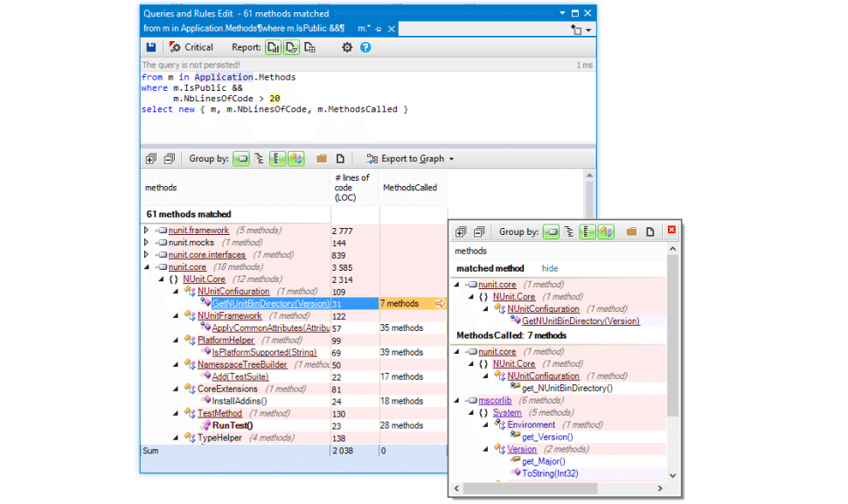
Task: Open the ApplyCommonAttributes method link
Action: 270,328
